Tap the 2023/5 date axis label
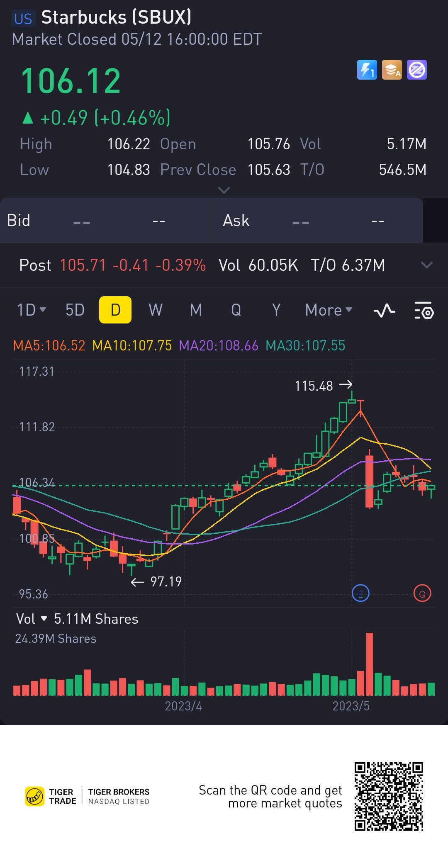This screenshot has width=448, height=868. pyautogui.click(x=351, y=706)
